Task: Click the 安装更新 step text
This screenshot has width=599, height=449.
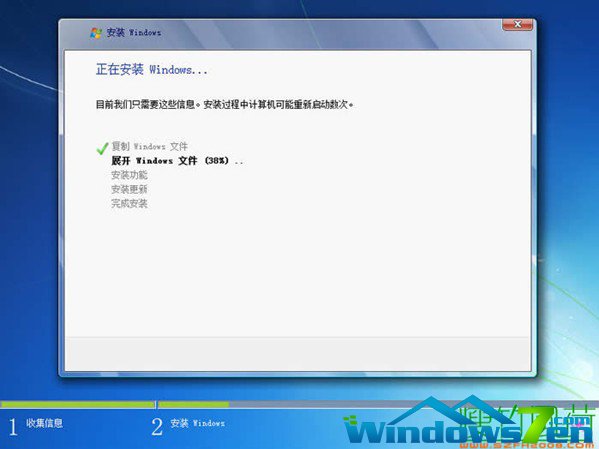Action: click(129, 189)
